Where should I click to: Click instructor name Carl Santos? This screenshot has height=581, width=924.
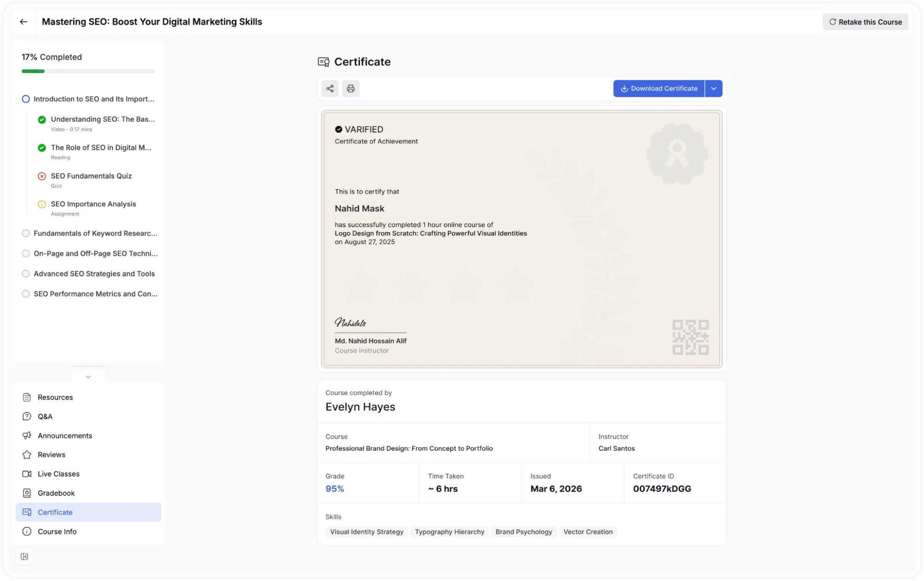click(617, 448)
